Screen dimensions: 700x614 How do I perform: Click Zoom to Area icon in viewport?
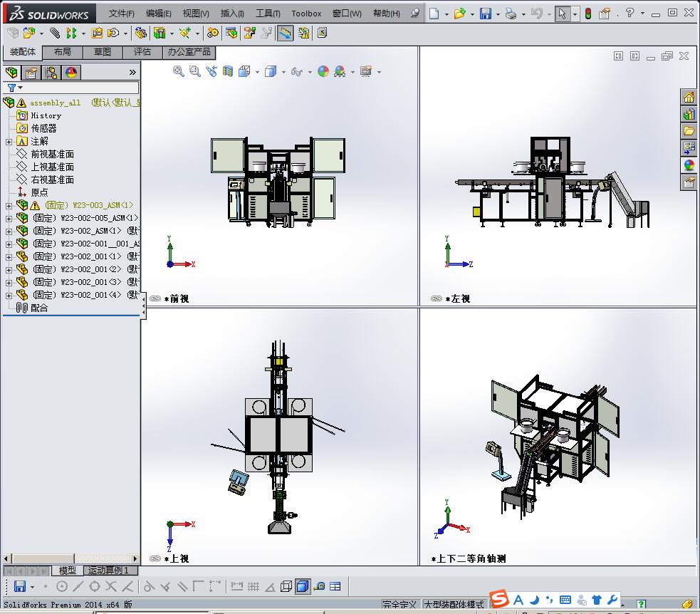(194, 71)
